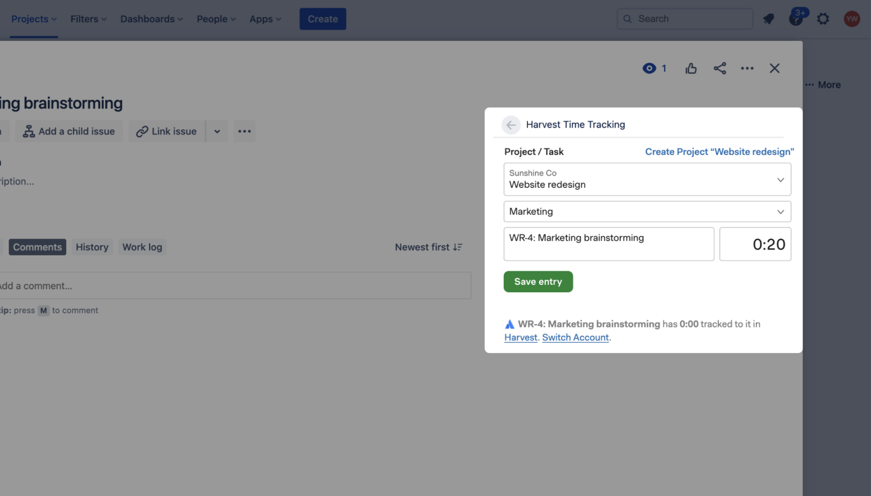This screenshot has height=496, width=871.
Task: Open the help icon in top bar
Action: coord(796,19)
